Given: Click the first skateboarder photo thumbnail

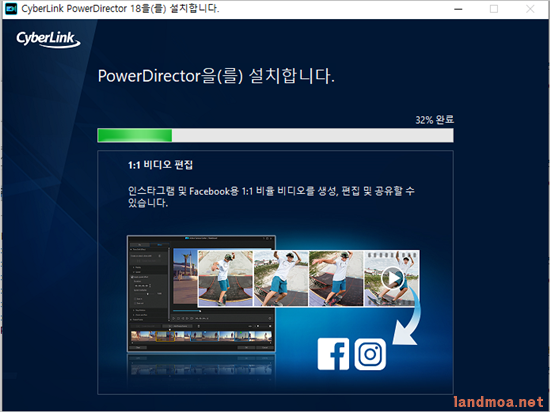Looking at the screenshot, I should coord(226,278).
